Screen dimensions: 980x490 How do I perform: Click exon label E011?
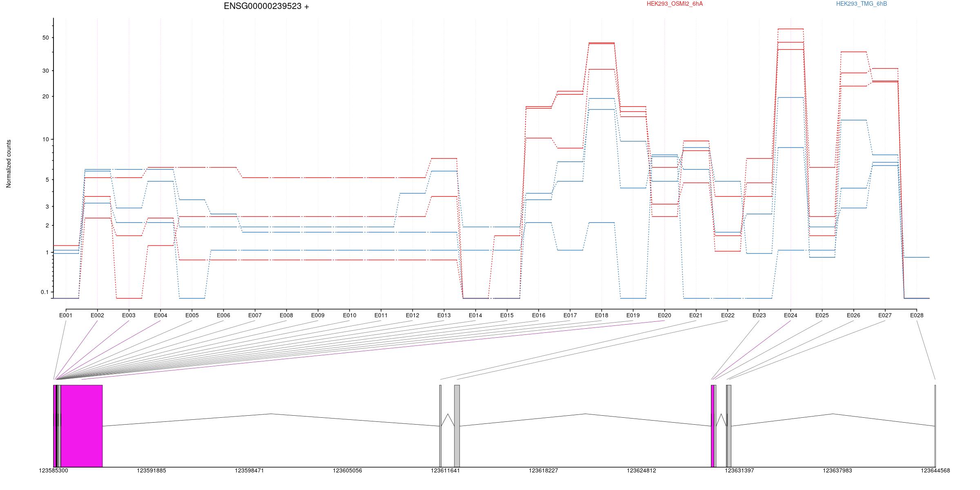point(381,315)
